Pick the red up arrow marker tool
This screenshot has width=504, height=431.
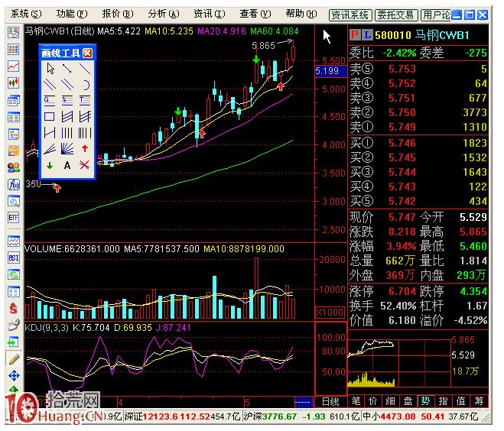85,149
